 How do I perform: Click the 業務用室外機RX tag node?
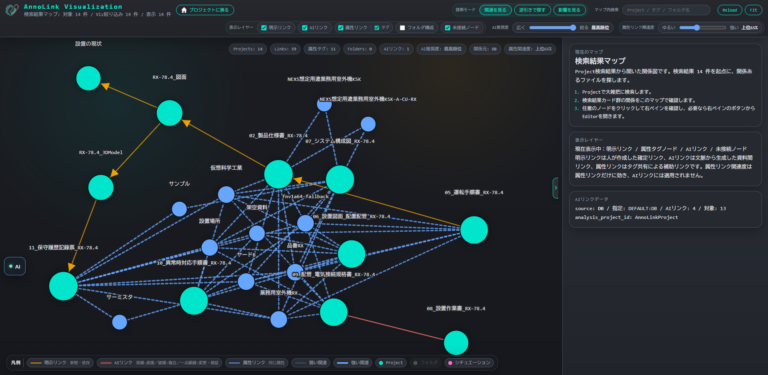click(279, 319)
